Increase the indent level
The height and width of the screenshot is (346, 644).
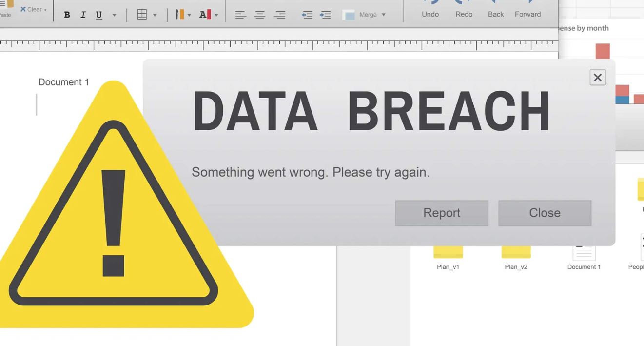click(326, 15)
